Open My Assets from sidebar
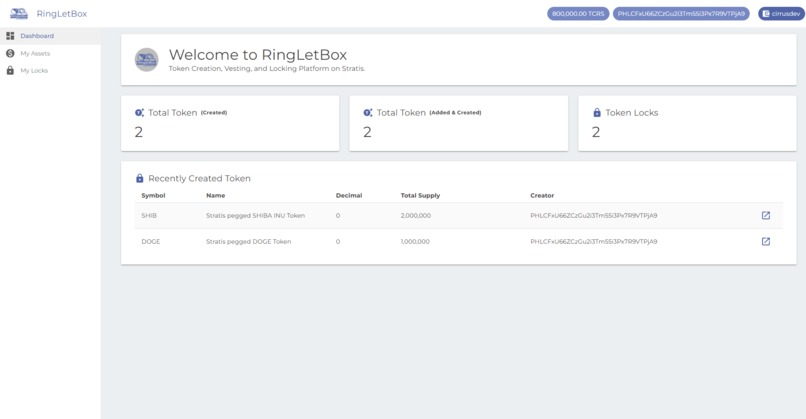The height and width of the screenshot is (419, 806). click(50, 53)
